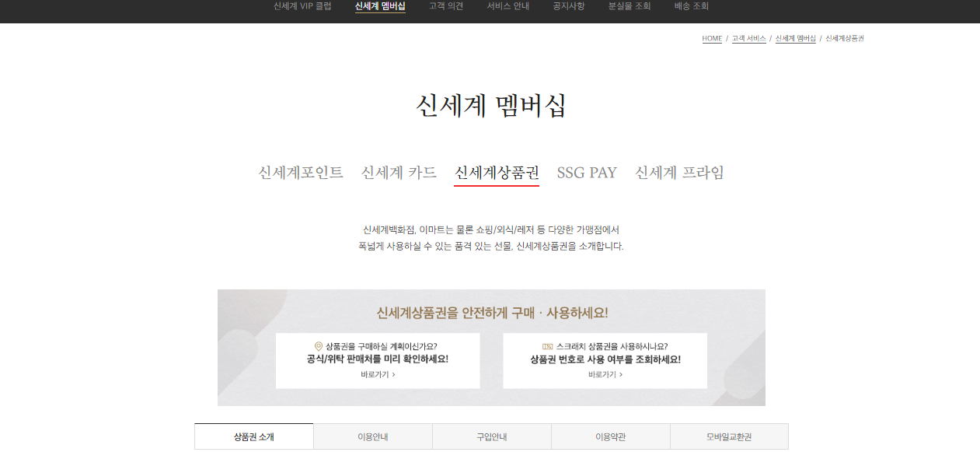This screenshot has height=452, width=980.
Task: Click 공식/위탁 판매처를 미리 확인하세요! heading
Action: click(378, 359)
